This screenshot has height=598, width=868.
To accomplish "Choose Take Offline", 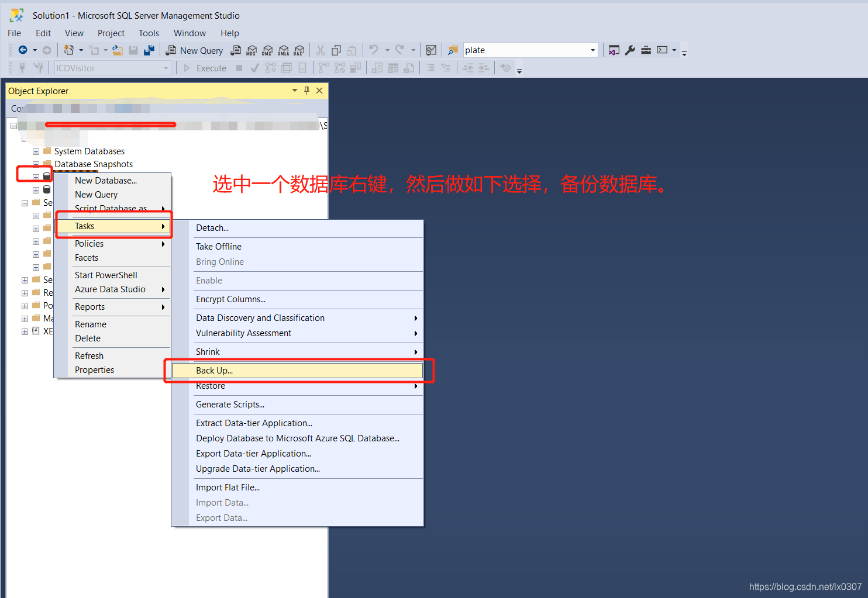I will pyautogui.click(x=297, y=247).
